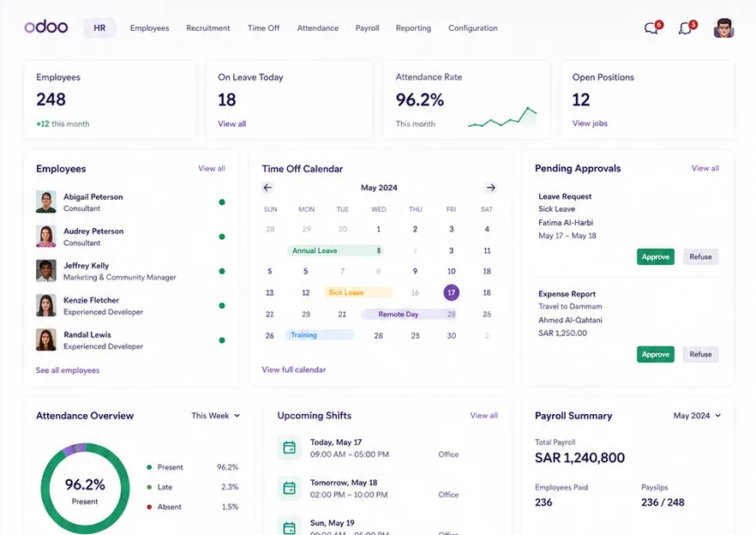756x535 pixels.
Task: Open Abigail Peterson's photo
Action: pos(45,202)
